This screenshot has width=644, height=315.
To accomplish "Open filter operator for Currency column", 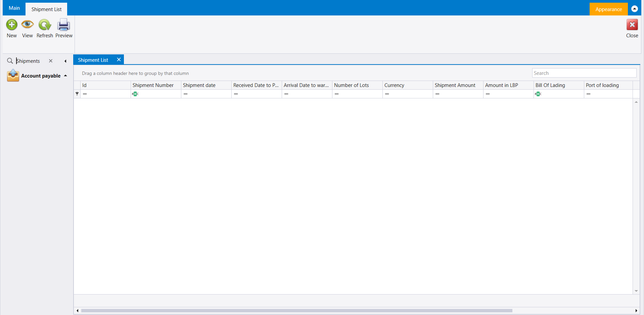I will (387, 94).
